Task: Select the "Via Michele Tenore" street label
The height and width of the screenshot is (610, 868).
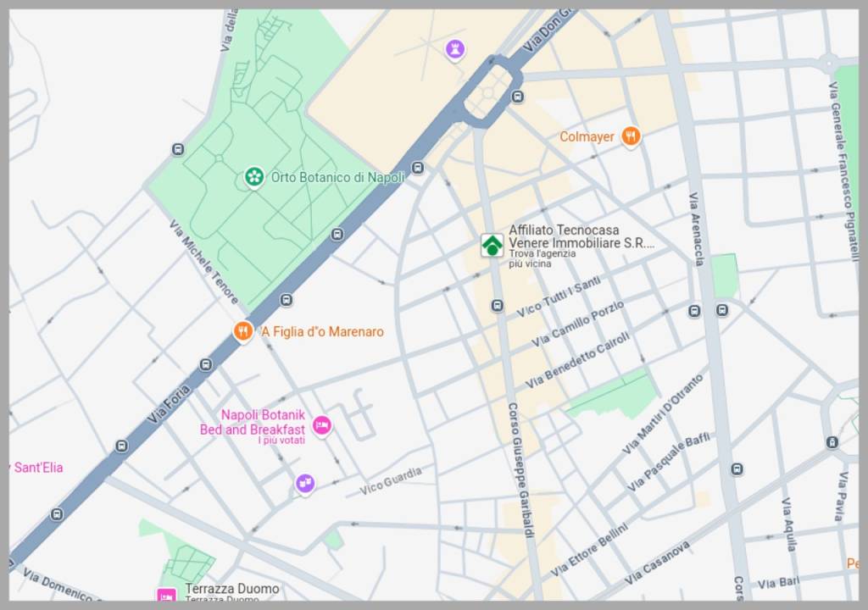Action: coord(203,262)
